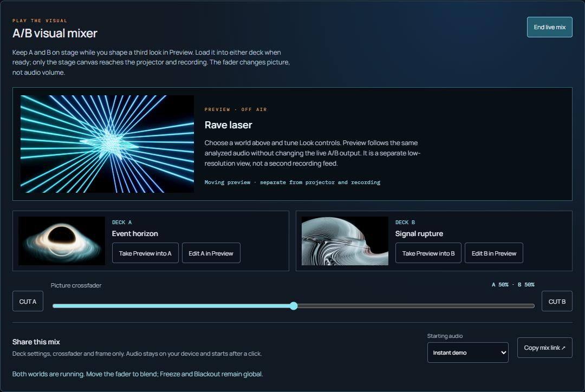Load preview with Take Preview into B
Viewport: 585px width, 392px height.
(x=428, y=253)
